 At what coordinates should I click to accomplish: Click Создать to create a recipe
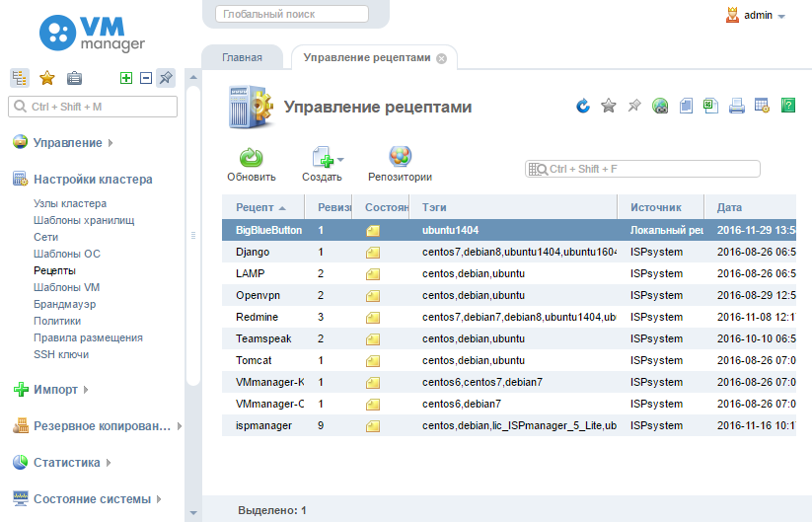(x=322, y=165)
